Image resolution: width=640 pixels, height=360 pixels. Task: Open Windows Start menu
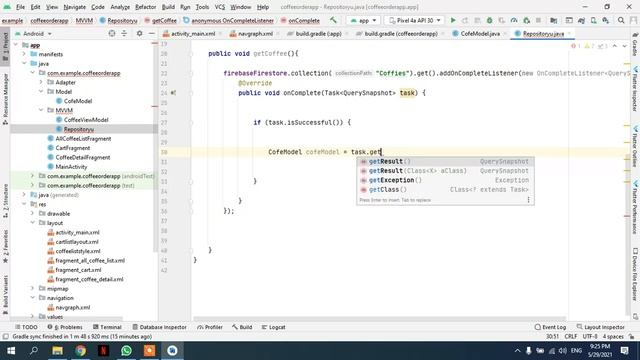click(11, 351)
